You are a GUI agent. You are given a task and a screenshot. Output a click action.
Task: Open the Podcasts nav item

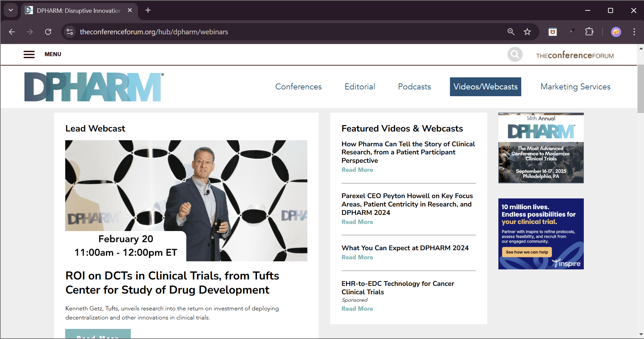[414, 87]
